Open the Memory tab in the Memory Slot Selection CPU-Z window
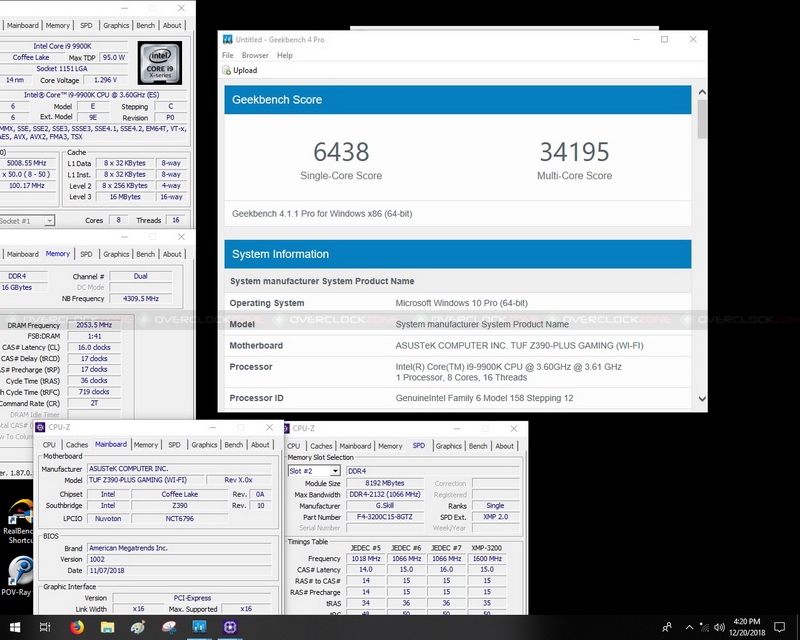800x640 pixels. coord(390,446)
